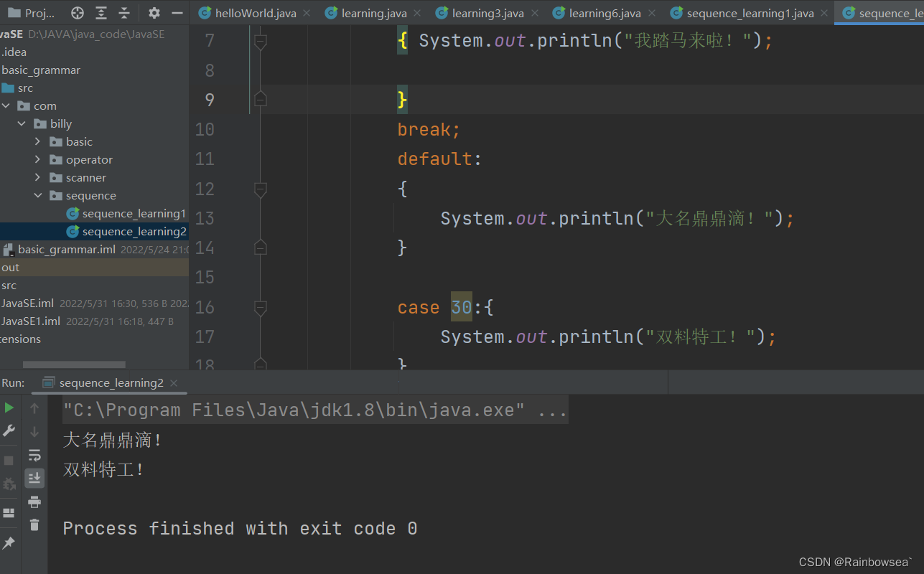The image size is (924, 574).
Task: Fold default block at line 12 gutter
Action: (x=261, y=189)
